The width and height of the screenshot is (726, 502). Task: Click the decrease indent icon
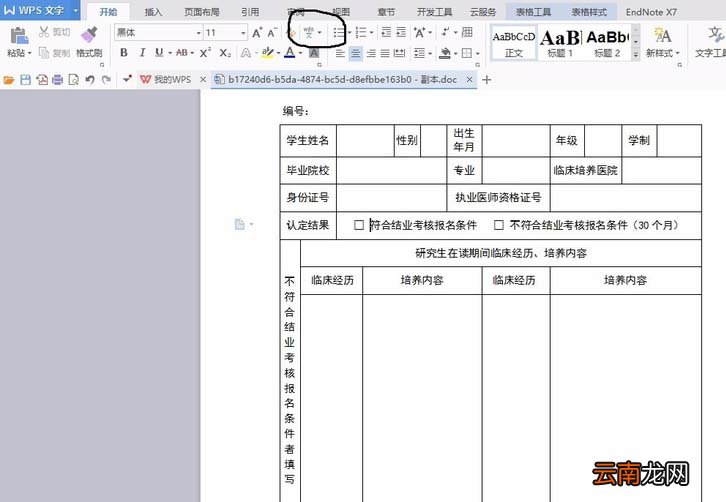pos(386,32)
